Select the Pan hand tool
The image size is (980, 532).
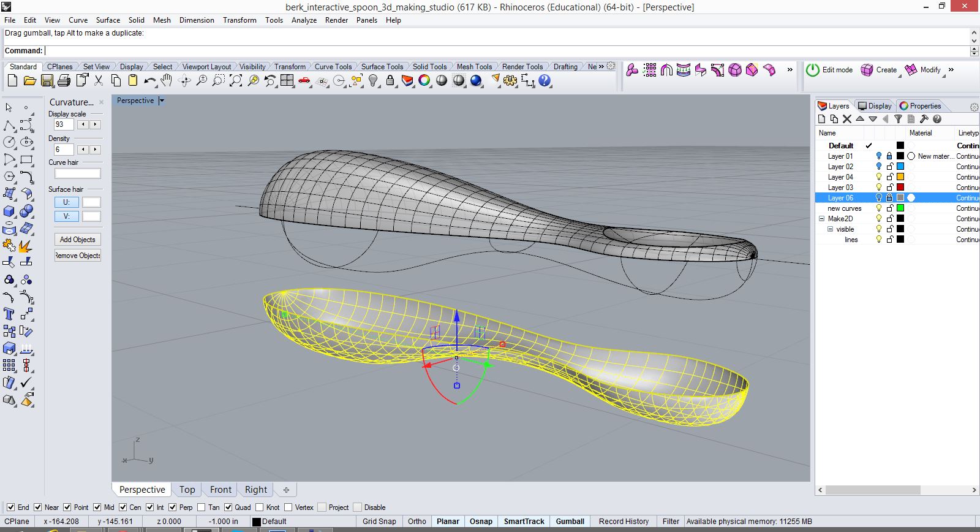[167, 81]
